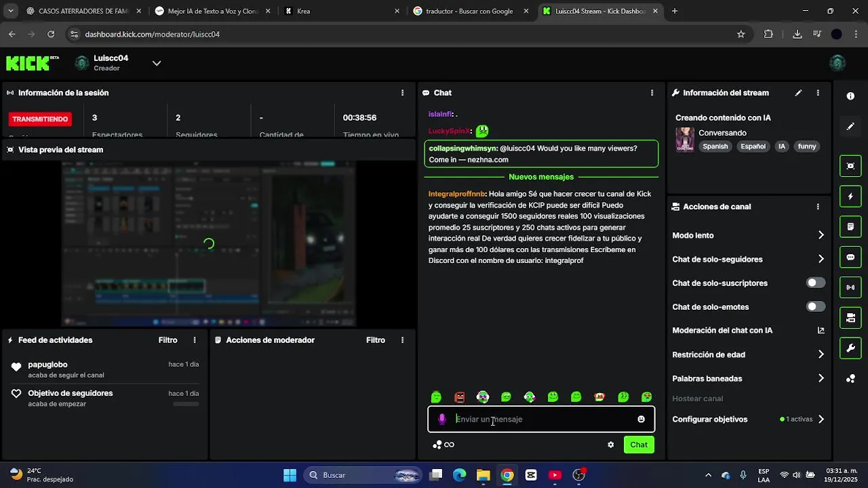Toggle the video camera sidebar icon
The width and height of the screenshot is (868, 488).
coord(850,318)
